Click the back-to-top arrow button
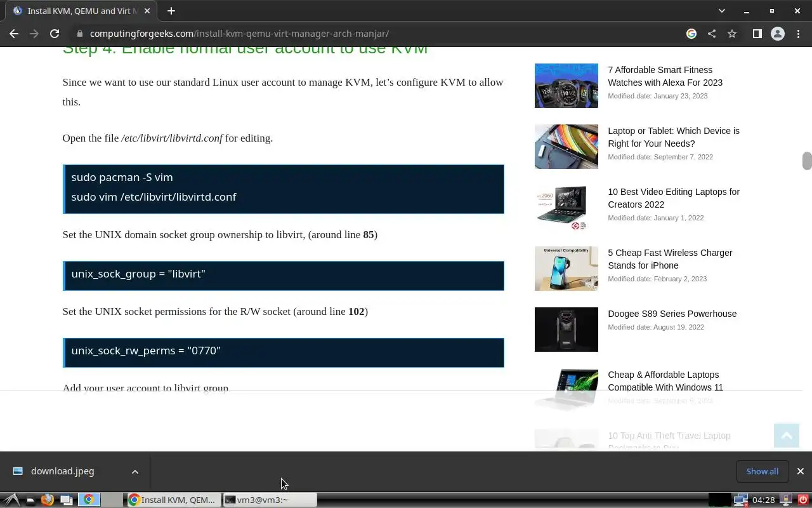Screen dimensions: 812x508 tap(787, 436)
